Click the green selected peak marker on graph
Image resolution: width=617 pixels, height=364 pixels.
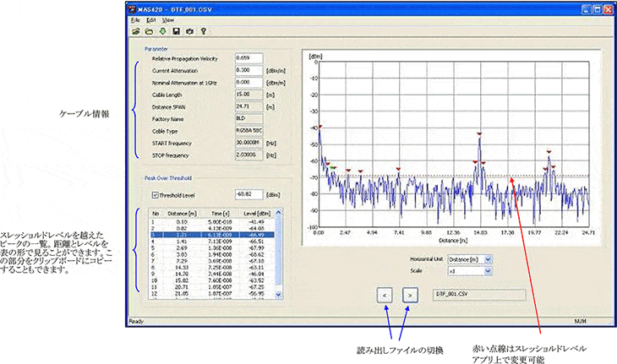tap(333, 168)
